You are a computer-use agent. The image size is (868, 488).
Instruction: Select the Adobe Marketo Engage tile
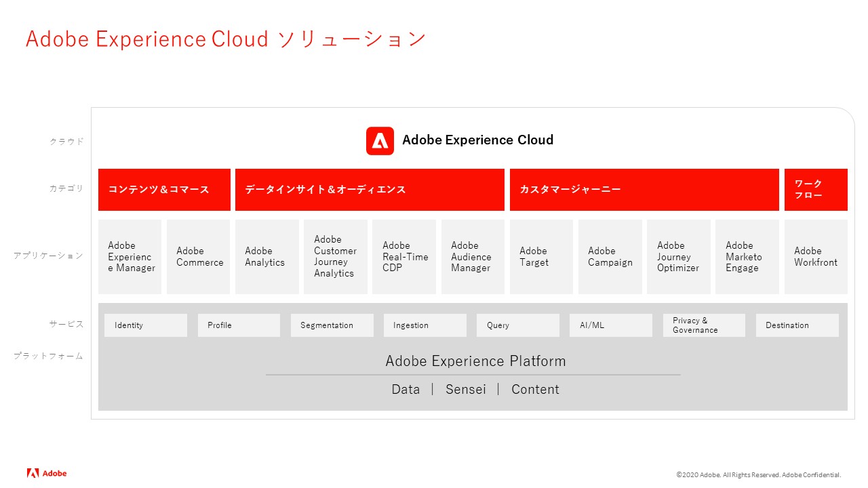(747, 257)
